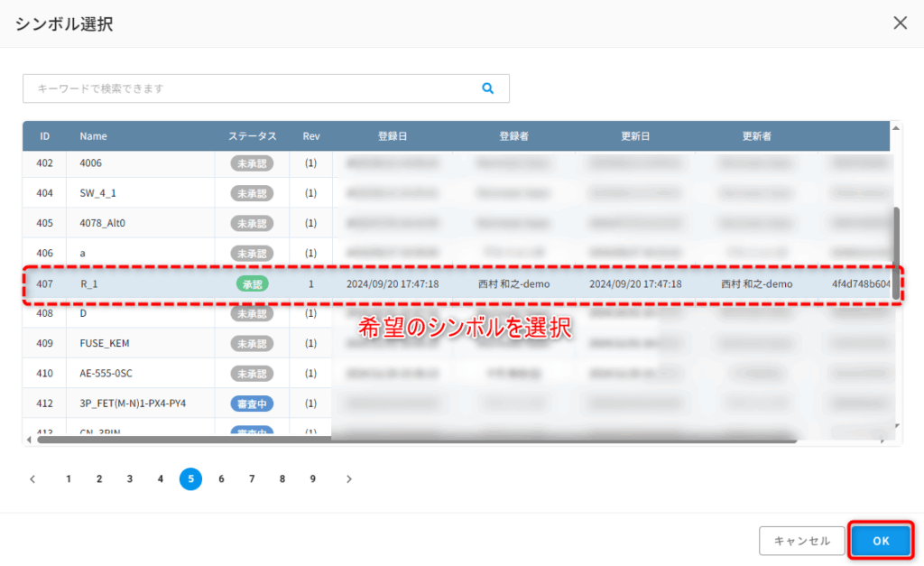Screen dimensions: 924x566
Task: Select the 3P_FET(M-N)1-PX4-PY4 row
Action: coord(457,404)
